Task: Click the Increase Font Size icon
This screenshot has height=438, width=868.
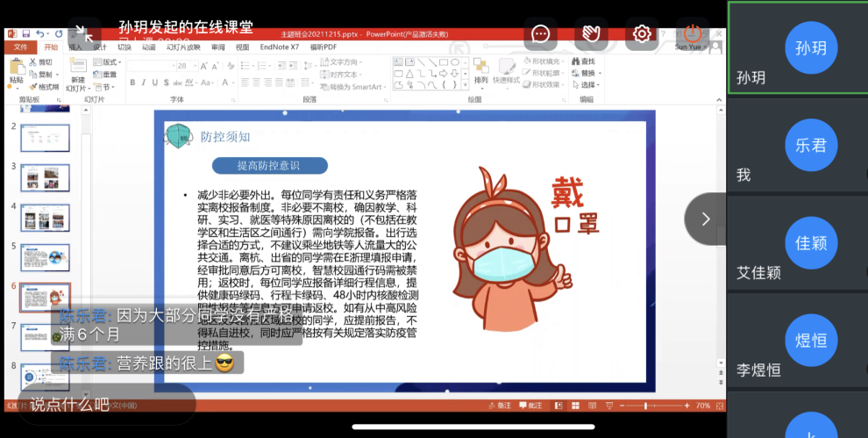Action: point(204,66)
